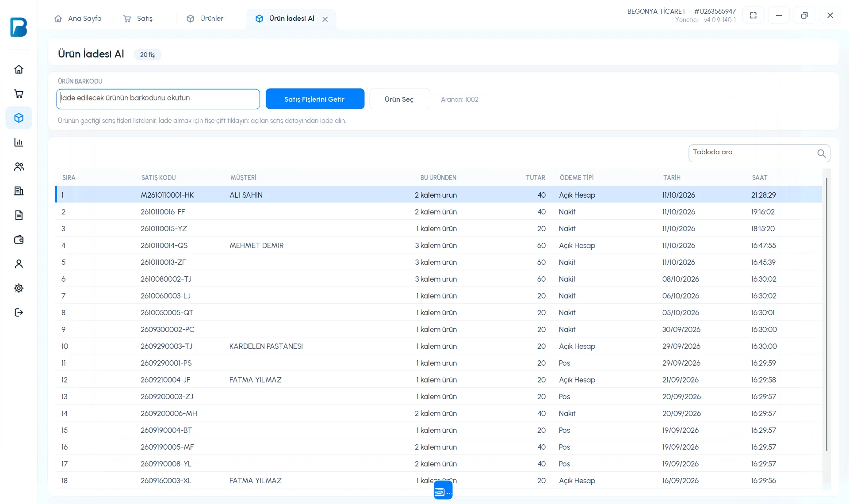Viewport: 849px width, 504px height.
Task: Click the ÖDEME TİPİ column header
Action: (x=577, y=178)
